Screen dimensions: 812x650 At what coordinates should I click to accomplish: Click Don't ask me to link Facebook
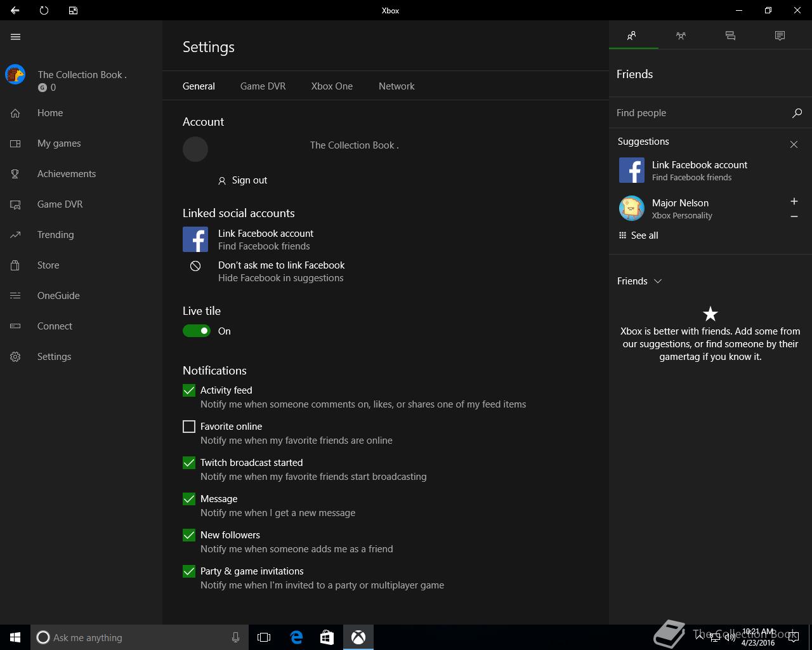point(282,265)
